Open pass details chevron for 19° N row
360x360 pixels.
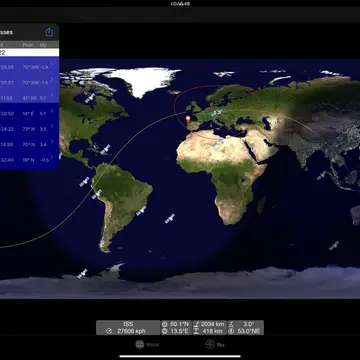[x=52, y=157]
